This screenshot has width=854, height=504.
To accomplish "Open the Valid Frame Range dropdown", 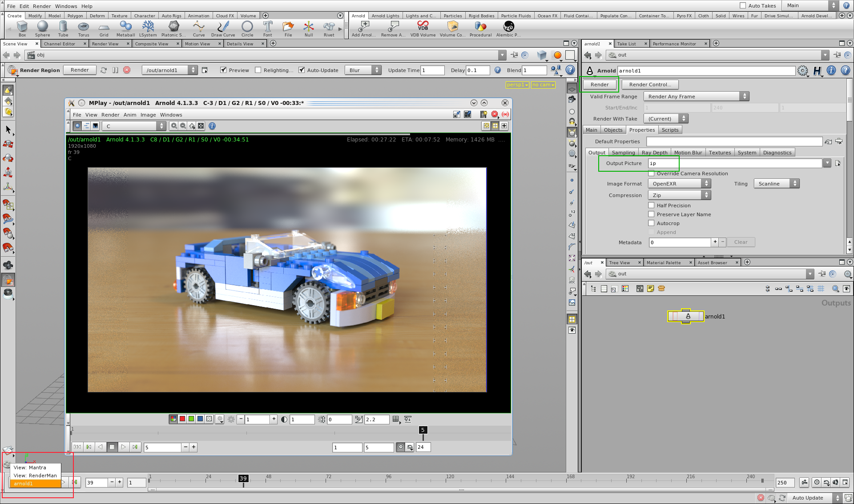I will (x=696, y=97).
